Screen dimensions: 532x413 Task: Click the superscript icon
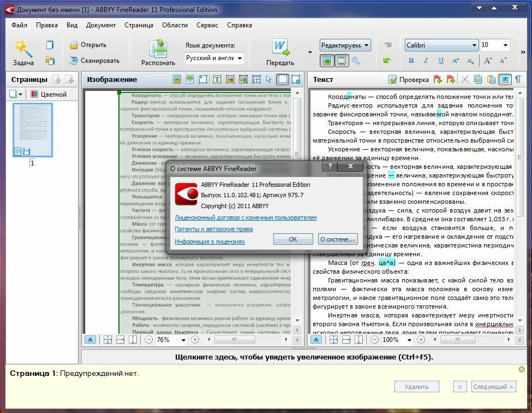pyautogui.click(x=455, y=61)
